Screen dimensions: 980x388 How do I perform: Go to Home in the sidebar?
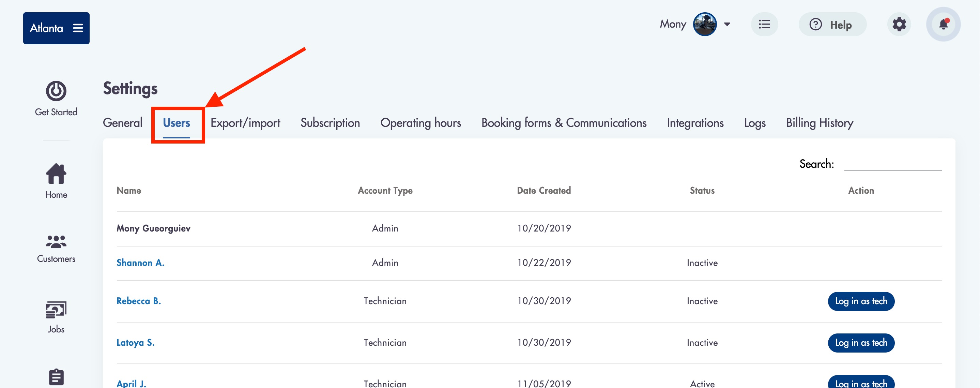56,181
